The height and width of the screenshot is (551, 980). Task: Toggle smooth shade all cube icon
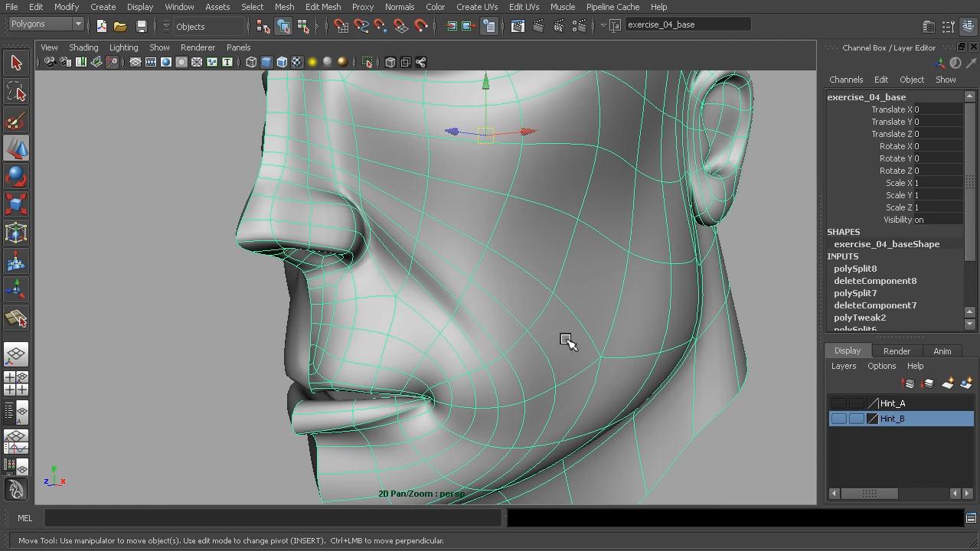[266, 62]
